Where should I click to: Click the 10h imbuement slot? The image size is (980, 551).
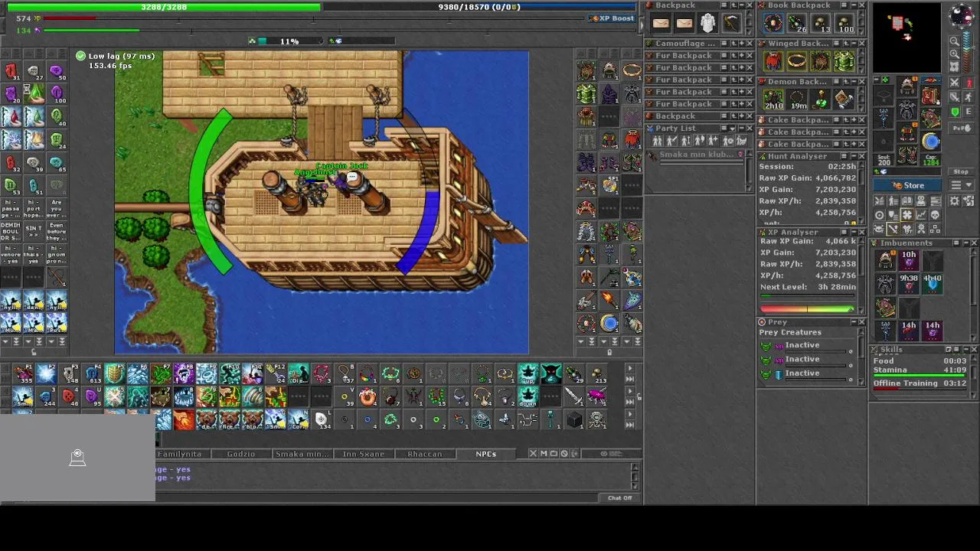(x=909, y=261)
